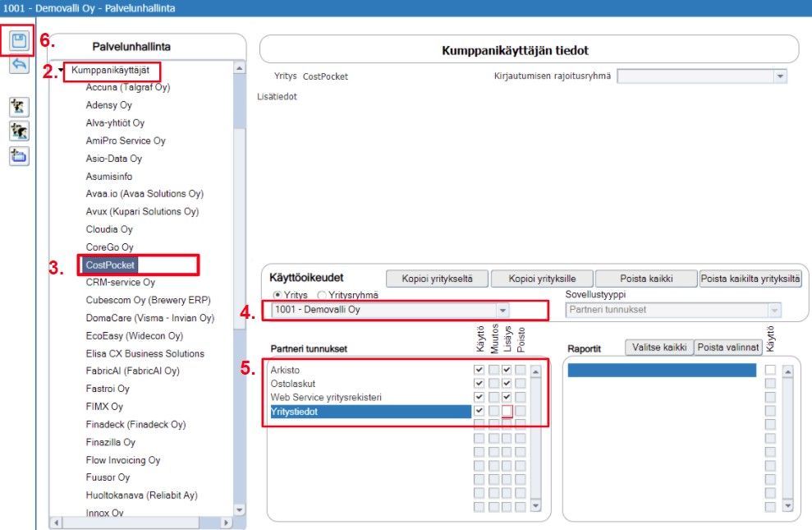This screenshot has height=530, width=812.
Task: Select Avaa.io (Avaa Solutions Oy)
Action: (145, 193)
